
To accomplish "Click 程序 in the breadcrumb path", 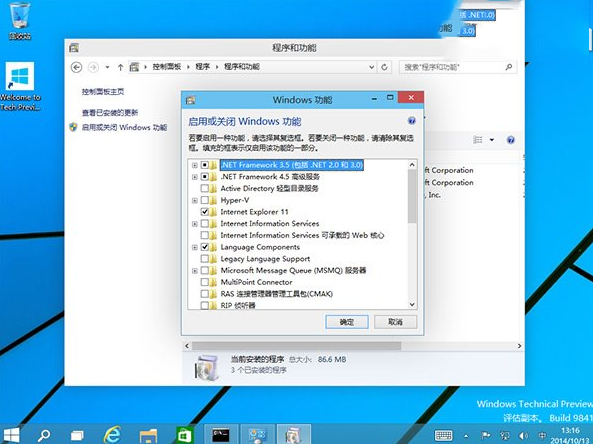I will coord(202,67).
